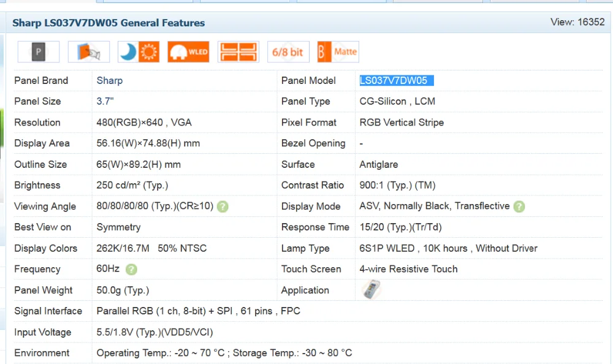Click the 6/8 bit color depth icon
The width and height of the screenshot is (613, 364).
pyautogui.click(x=288, y=51)
